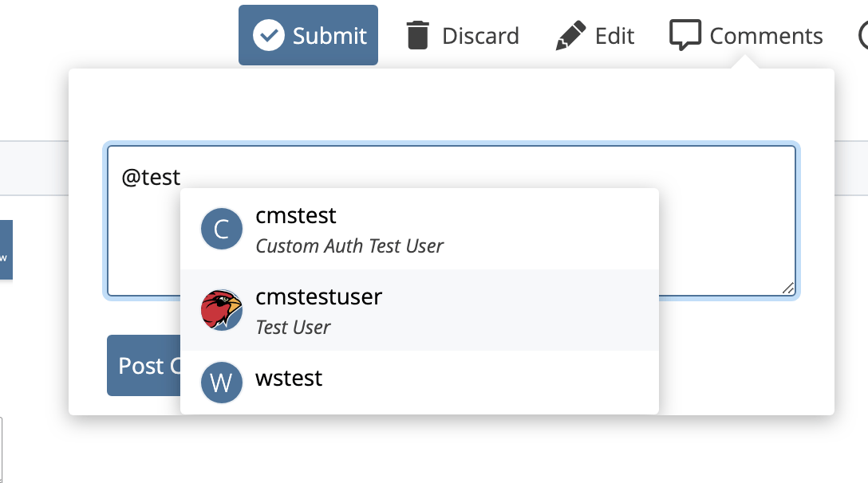Click the Custom Auth Test User subtitle
Image resolution: width=868 pixels, height=483 pixels.
coord(349,246)
